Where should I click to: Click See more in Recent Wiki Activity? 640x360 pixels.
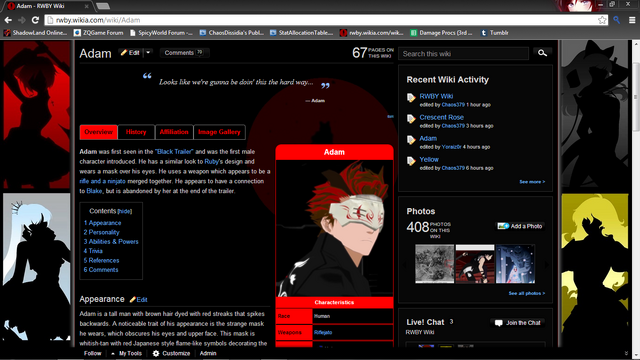click(x=532, y=182)
